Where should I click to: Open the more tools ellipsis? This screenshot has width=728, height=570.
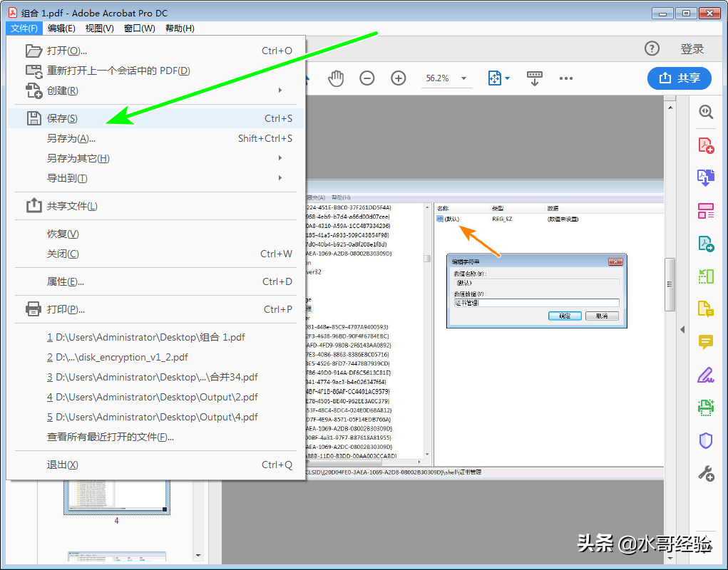[566, 78]
